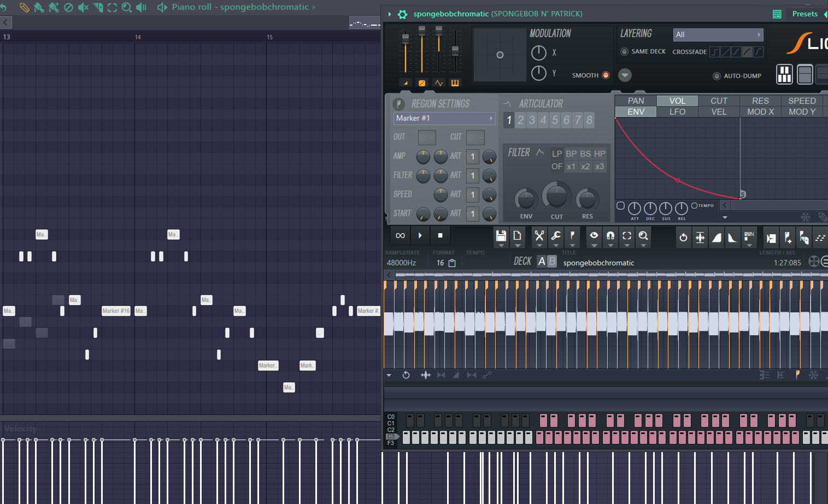Screen dimensions: 828x504
Task: Open the Piano roll main menu speaker arrow
Action: point(162,7)
